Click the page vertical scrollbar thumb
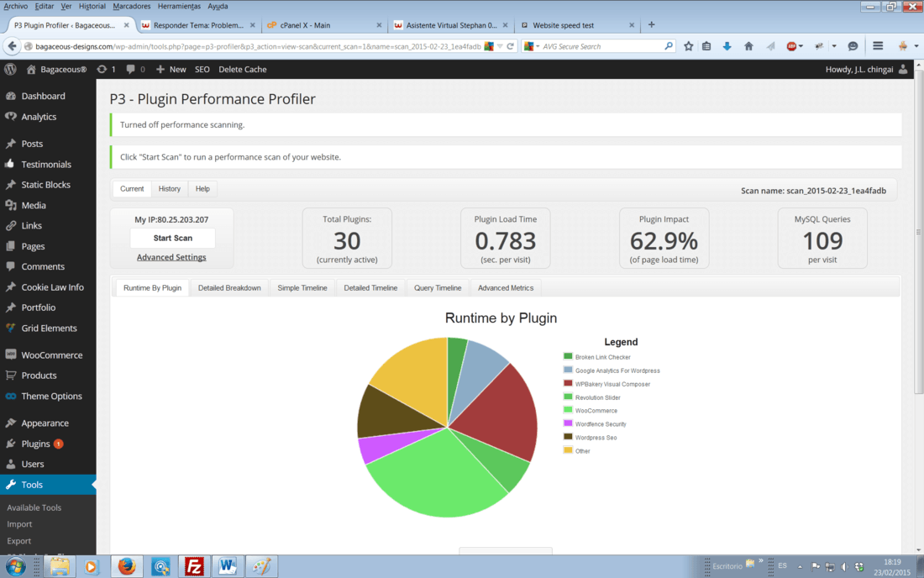The image size is (924, 578). (918, 230)
